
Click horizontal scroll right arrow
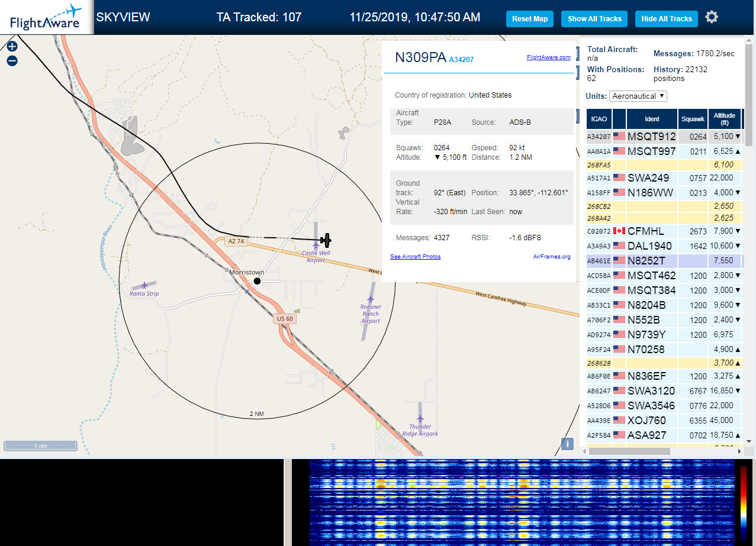point(739,451)
